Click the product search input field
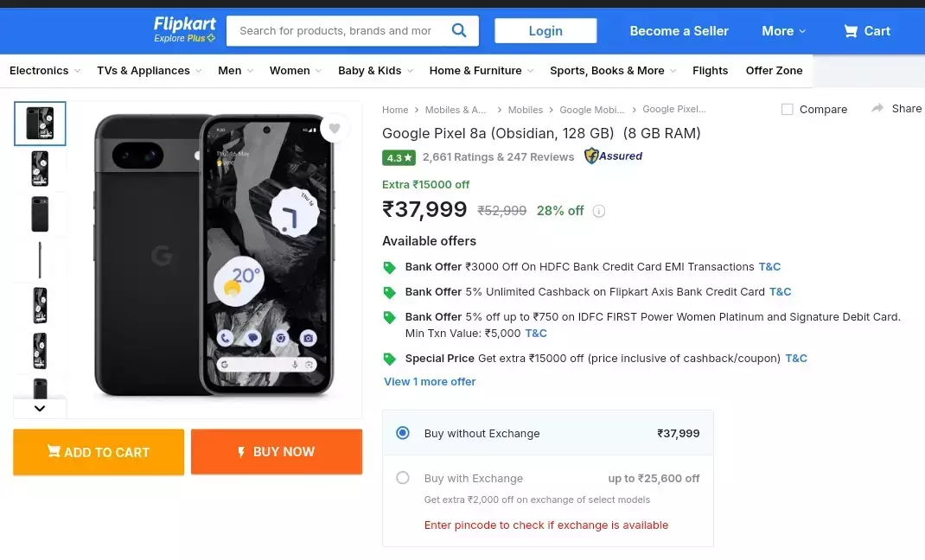 click(335, 31)
